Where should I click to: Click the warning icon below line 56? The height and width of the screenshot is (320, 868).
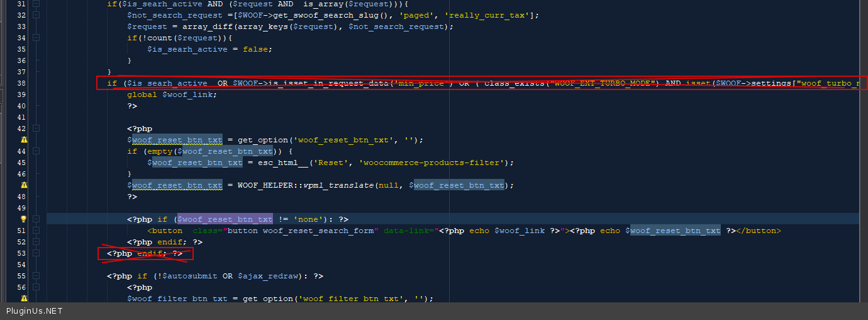[x=24, y=299]
